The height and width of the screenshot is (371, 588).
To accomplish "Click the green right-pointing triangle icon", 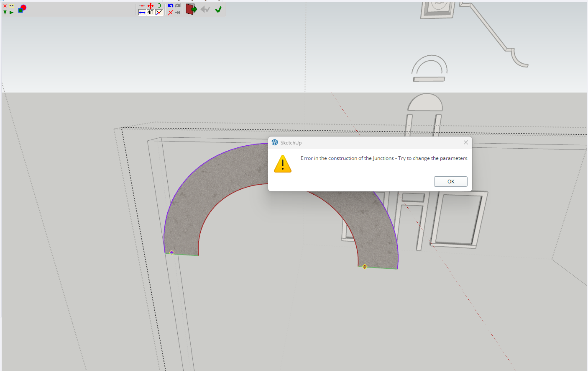I will [11, 13].
